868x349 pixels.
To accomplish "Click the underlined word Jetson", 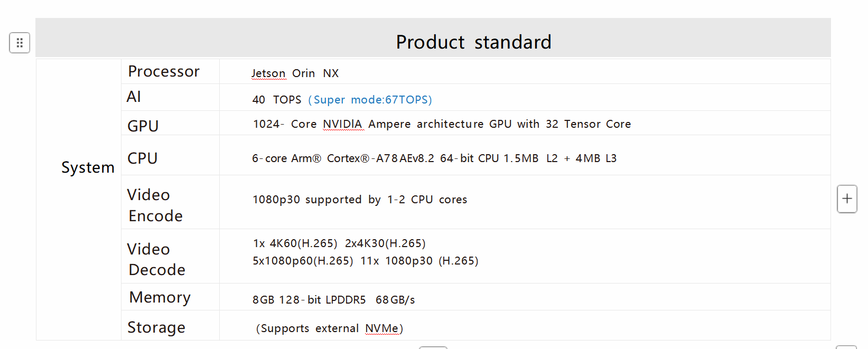I will (x=268, y=73).
